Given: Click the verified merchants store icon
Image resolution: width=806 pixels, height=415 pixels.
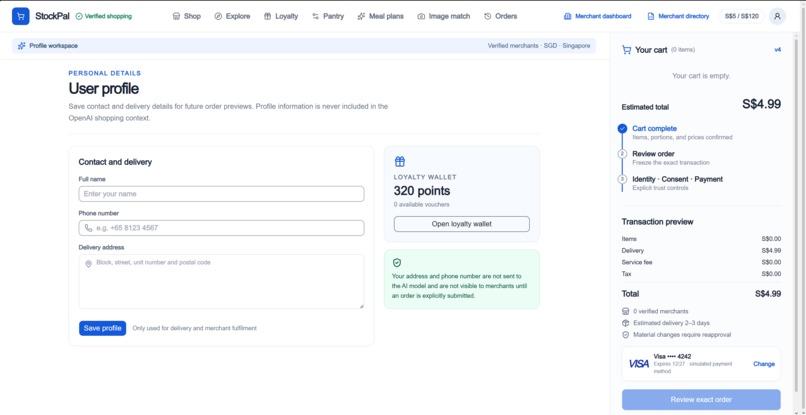Looking at the screenshot, I should click(626, 311).
